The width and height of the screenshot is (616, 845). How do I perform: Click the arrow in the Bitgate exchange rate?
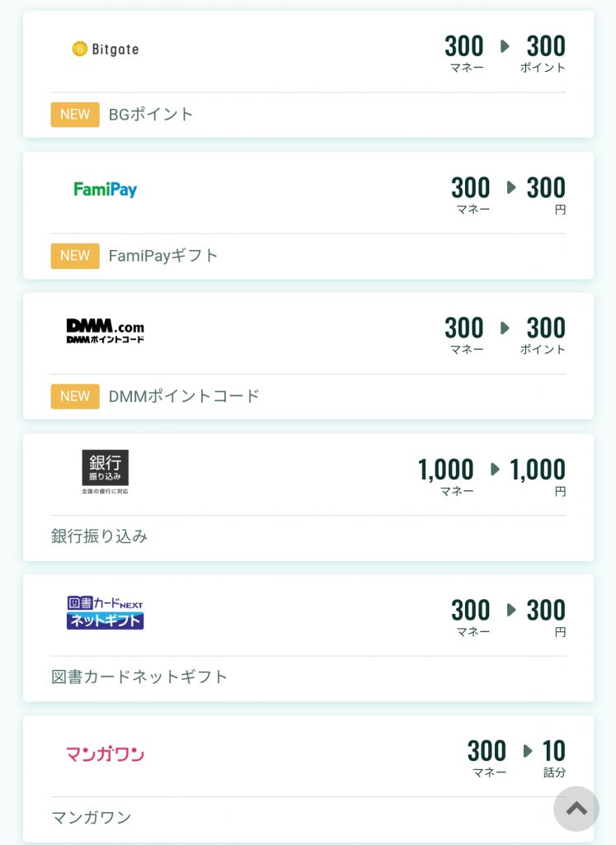tap(505, 46)
